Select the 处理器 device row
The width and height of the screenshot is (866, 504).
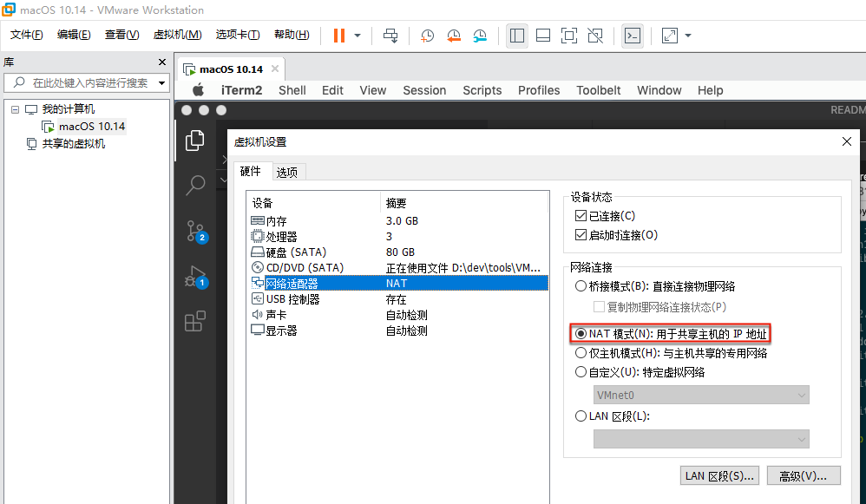click(x=397, y=236)
